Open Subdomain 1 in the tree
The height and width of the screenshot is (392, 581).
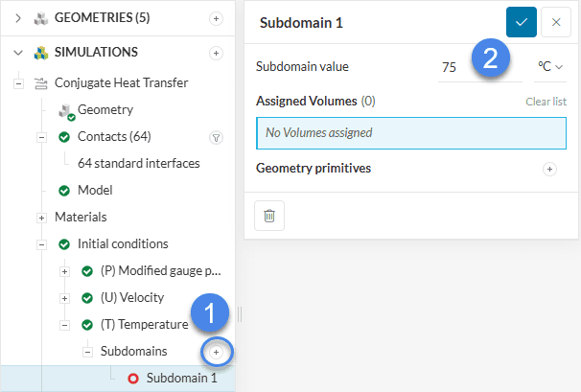pos(181,378)
